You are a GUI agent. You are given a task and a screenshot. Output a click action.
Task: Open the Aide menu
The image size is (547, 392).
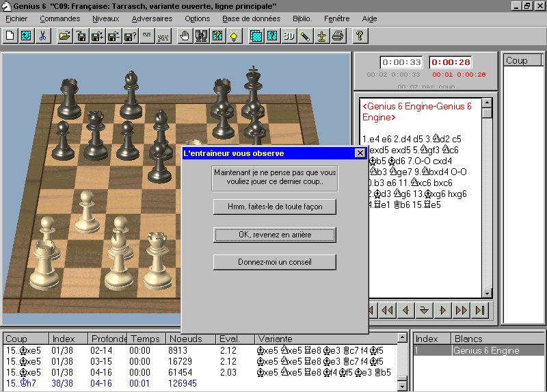369,19
